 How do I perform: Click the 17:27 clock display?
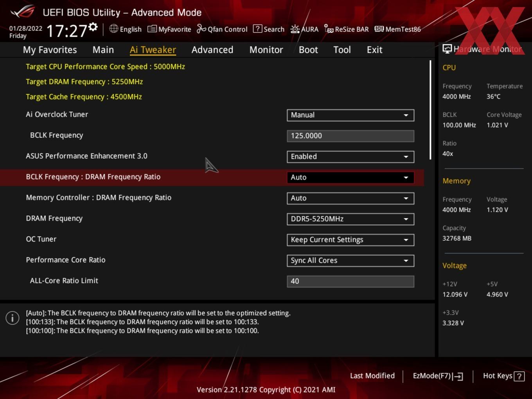pos(66,31)
